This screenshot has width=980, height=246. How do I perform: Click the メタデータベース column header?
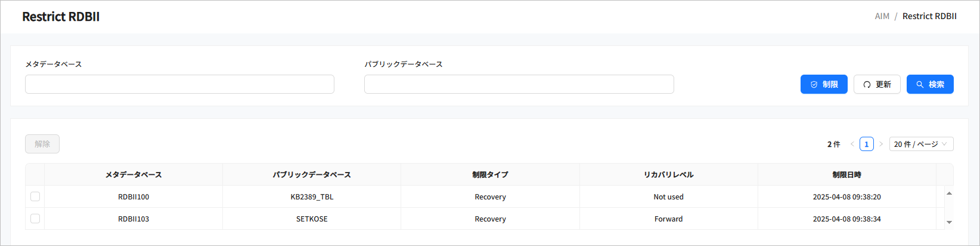(x=134, y=175)
